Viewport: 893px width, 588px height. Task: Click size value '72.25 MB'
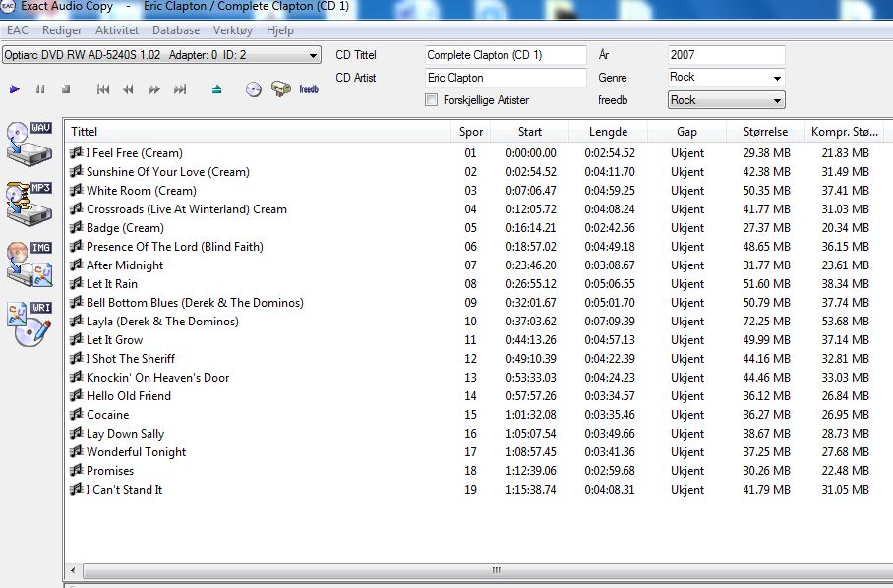click(x=766, y=322)
